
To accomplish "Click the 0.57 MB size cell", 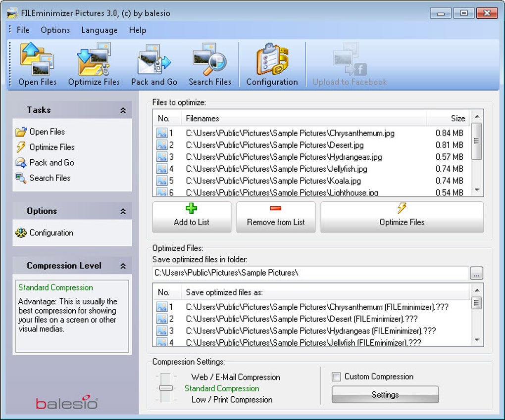I will click(449, 157).
